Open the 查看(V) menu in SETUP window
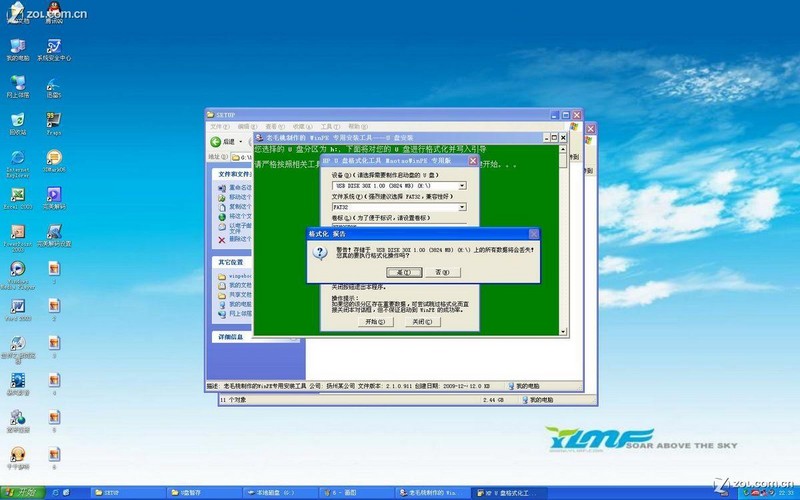 click(275, 127)
